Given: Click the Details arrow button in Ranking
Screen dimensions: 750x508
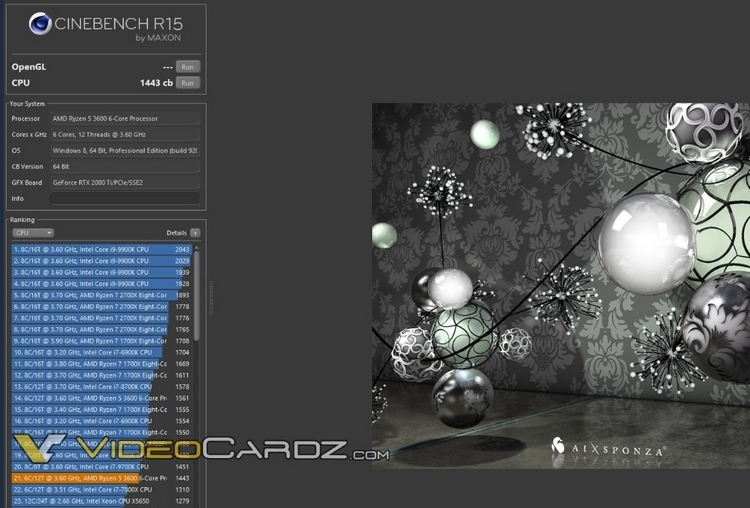Looking at the screenshot, I should point(195,233).
